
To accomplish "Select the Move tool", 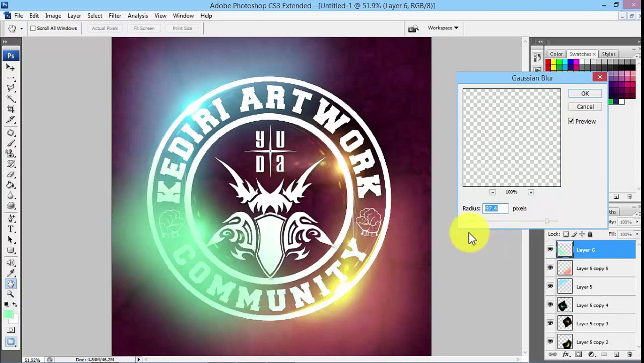I will coord(10,68).
